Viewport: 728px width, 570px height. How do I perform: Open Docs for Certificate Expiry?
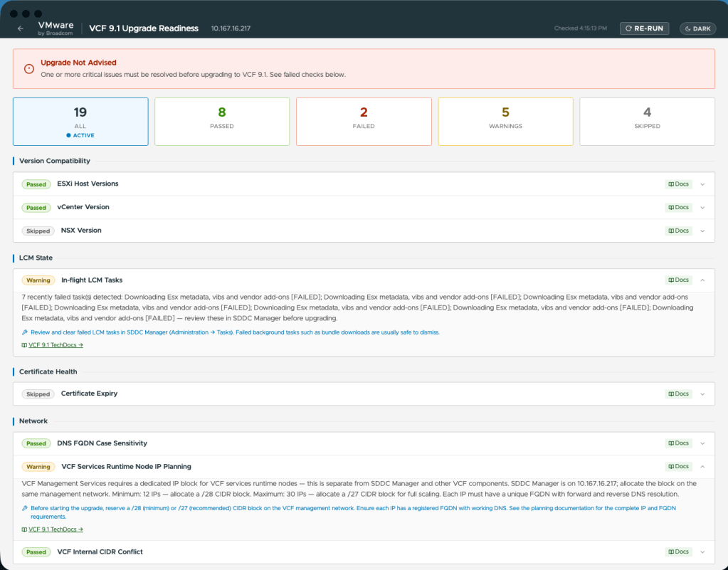pos(678,394)
